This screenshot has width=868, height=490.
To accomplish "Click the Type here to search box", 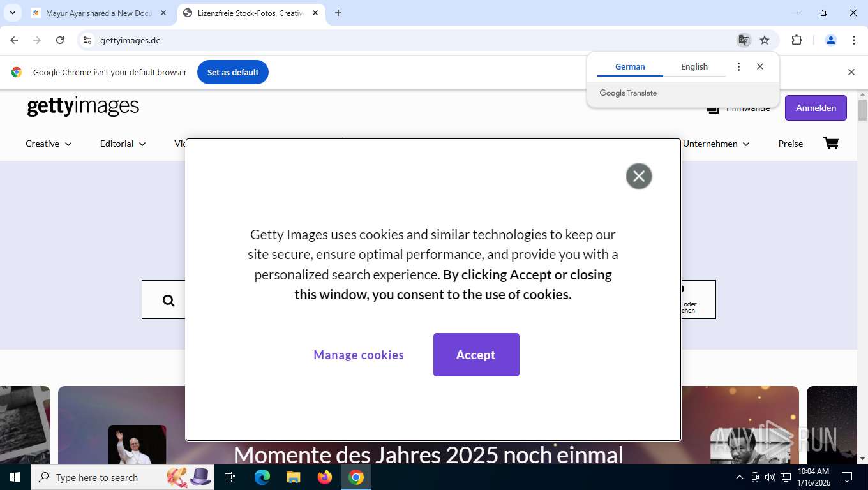I will [122, 477].
